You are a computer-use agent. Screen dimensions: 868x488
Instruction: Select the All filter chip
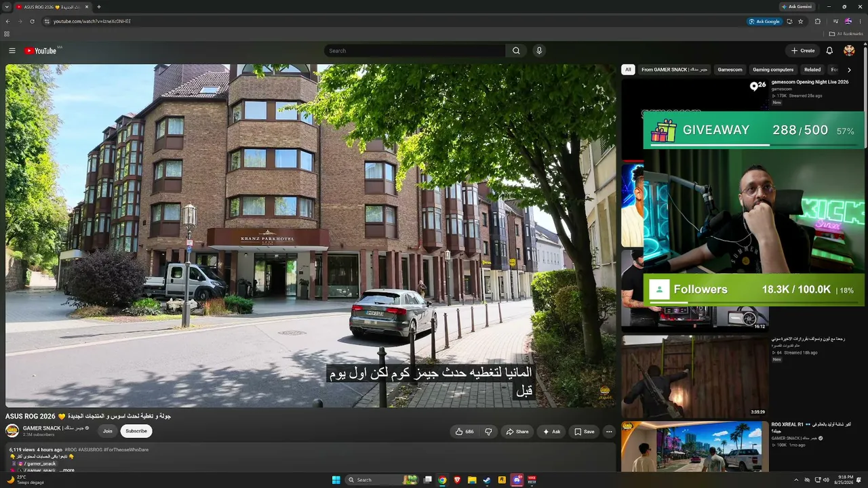(628, 70)
